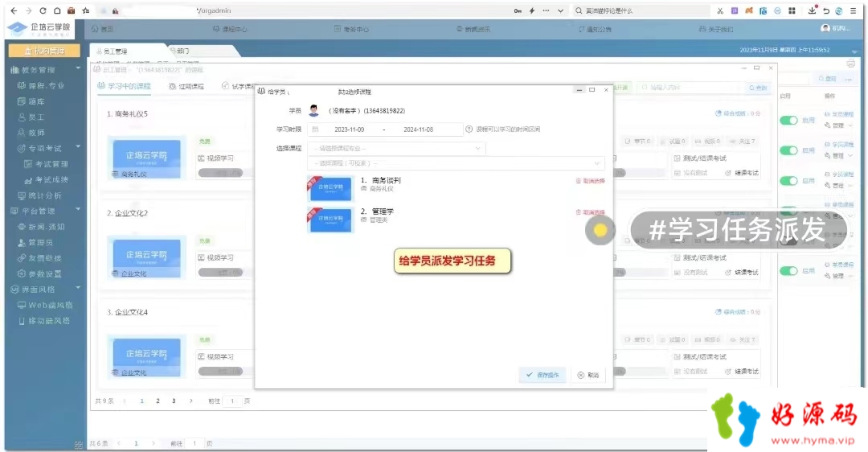
Task: Click the favorites star icon in browser toolbar
Action: coord(86,10)
